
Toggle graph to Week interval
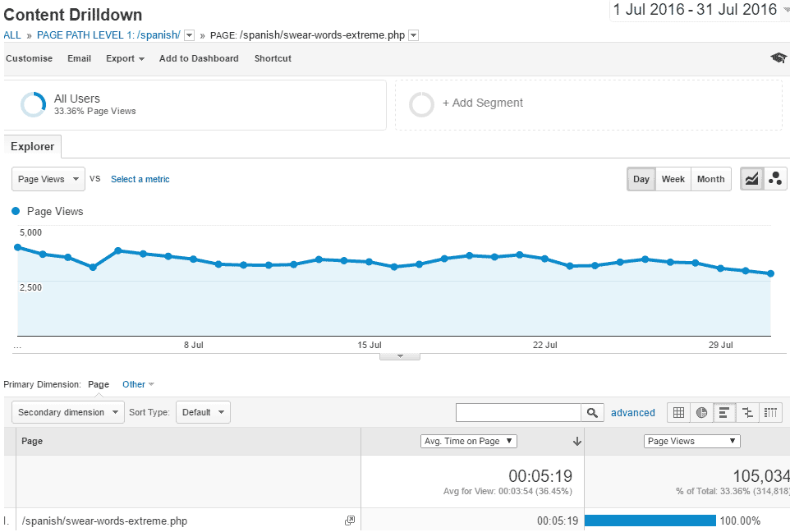(673, 179)
